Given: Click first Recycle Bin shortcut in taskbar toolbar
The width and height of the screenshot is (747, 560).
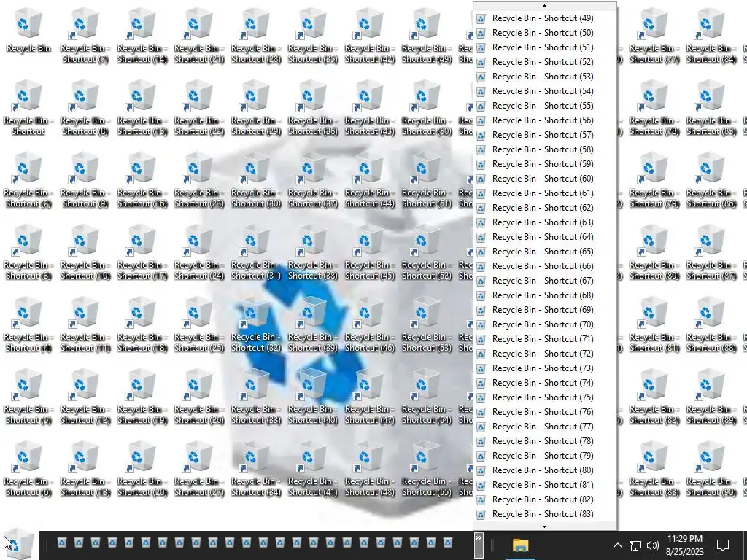Looking at the screenshot, I should point(62,542).
